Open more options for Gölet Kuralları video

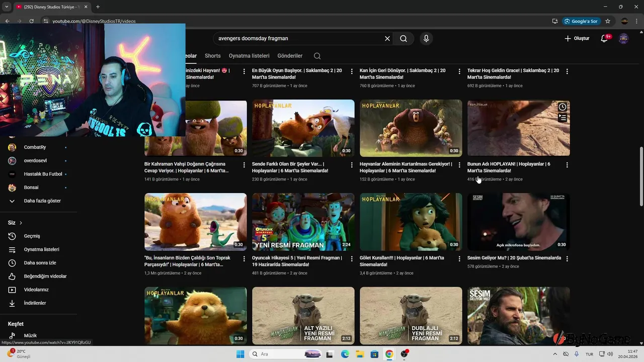(459, 258)
